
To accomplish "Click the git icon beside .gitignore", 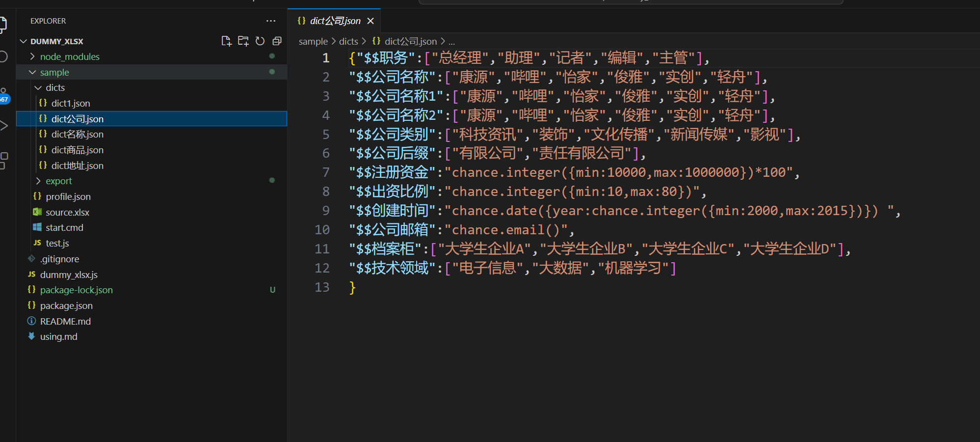I will (x=31, y=258).
